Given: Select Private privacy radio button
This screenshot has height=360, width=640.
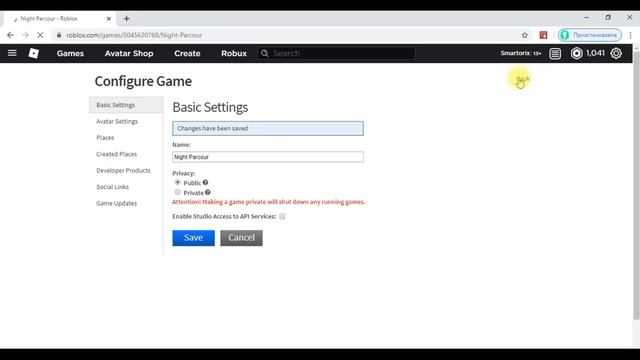Looking at the screenshot, I should (178, 192).
